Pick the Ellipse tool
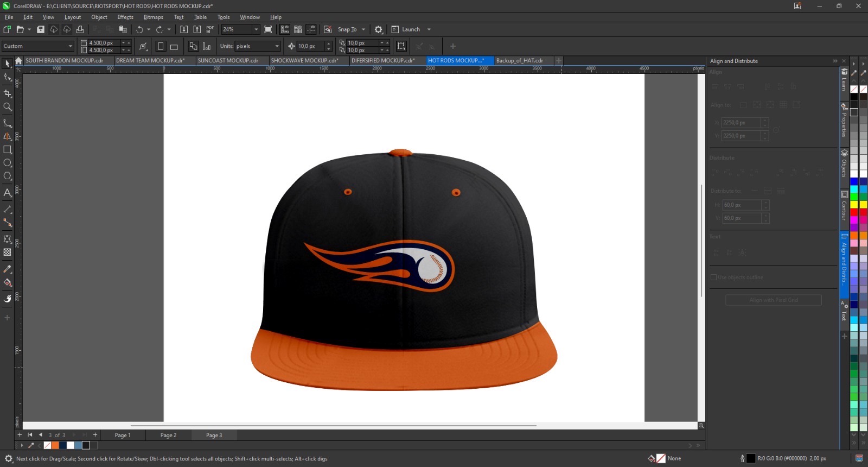The height and width of the screenshot is (467, 868). click(8, 163)
